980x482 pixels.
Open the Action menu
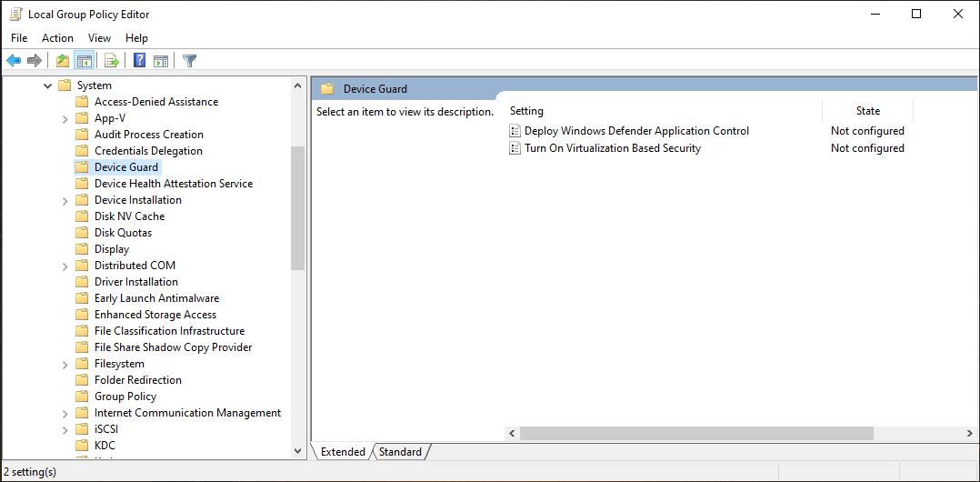coord(57,38)
